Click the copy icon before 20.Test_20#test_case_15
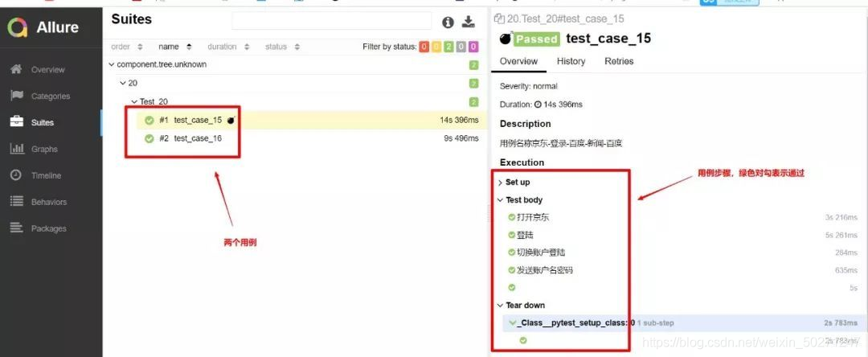 (499, 18)
